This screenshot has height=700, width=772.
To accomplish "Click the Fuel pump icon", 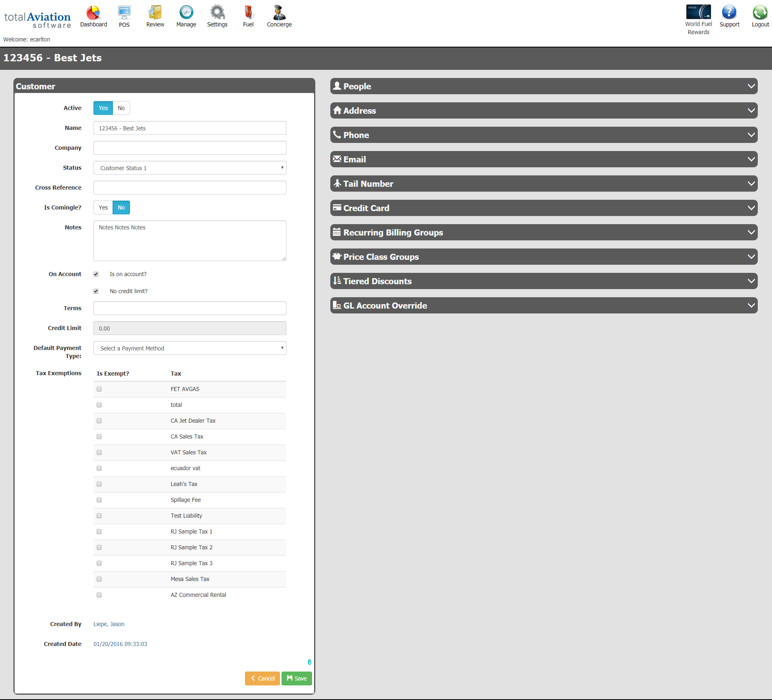I will (x=248, y=13).
